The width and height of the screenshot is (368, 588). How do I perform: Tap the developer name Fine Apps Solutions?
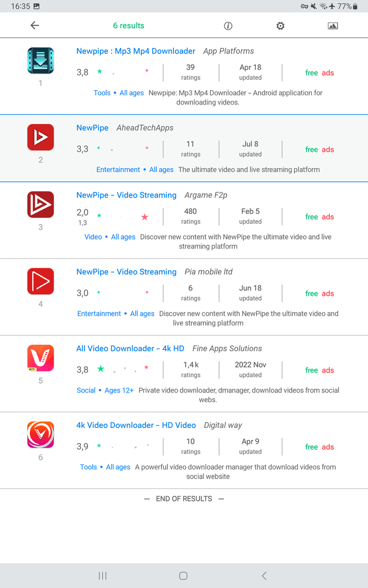pos(227,348)
